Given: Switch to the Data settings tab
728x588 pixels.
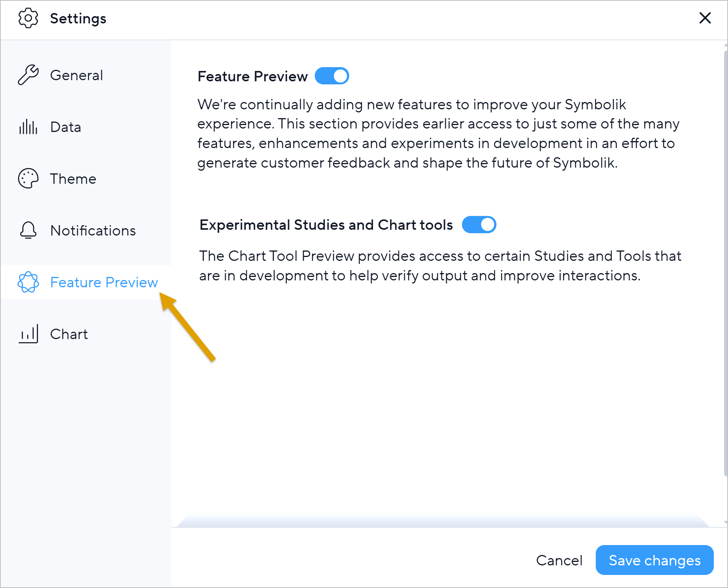Looking at the screenshot, I should [x=66, y=127].
